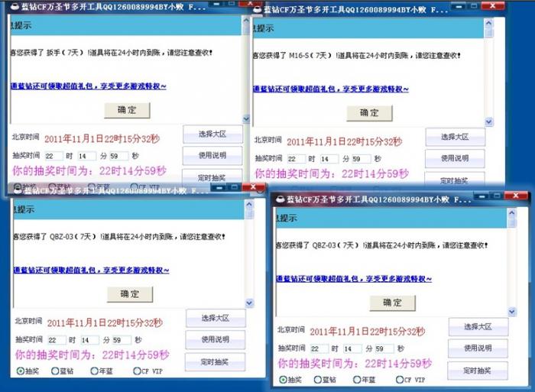535x392 pixels.
Task: Minimize the bottom-left QBZ-03 window
Action: click(x=220, y=188)
